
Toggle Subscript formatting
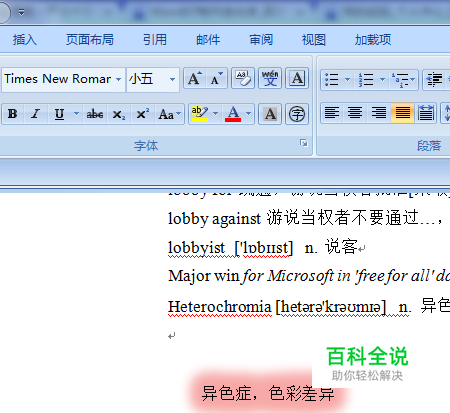point(119,114)
